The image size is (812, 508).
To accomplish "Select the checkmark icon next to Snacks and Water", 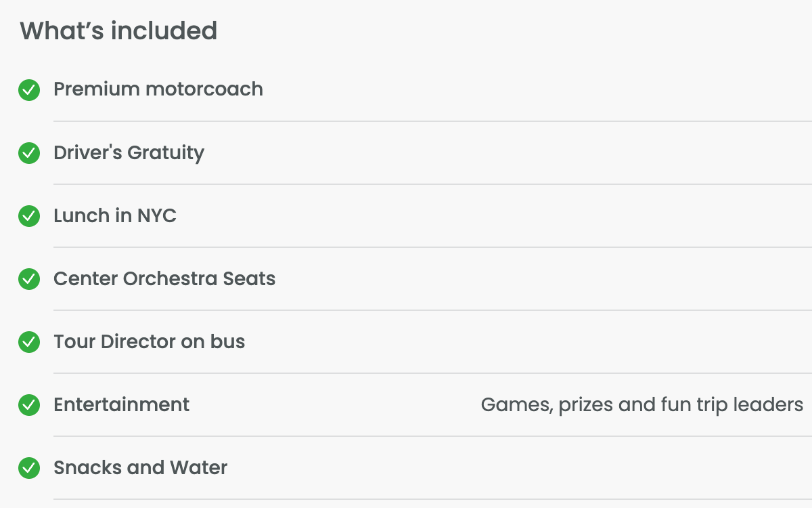I will point(29,467).
